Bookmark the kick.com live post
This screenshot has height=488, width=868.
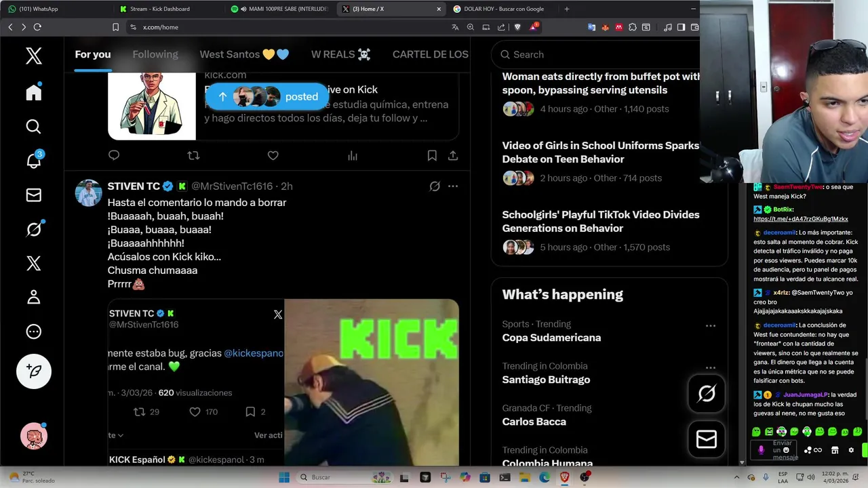[x=432, y=155]
